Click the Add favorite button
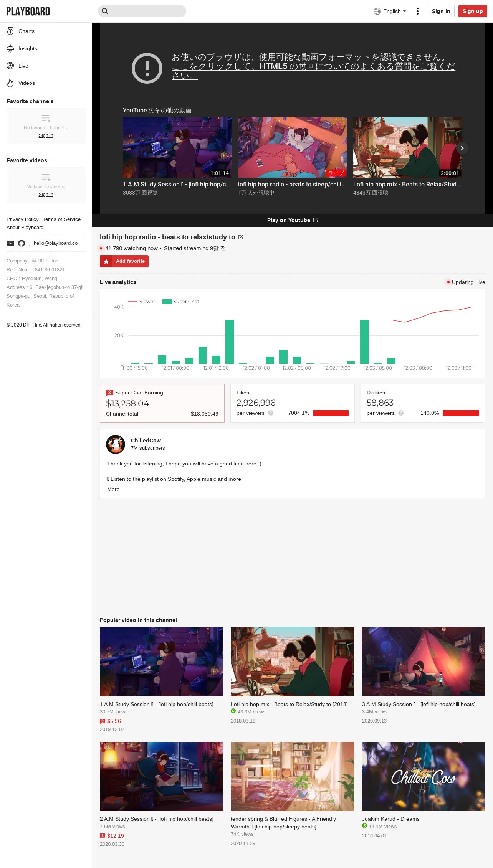Image resolution: width=493 pixels, height=868 pixels. pyautogui.click(x=124, y=261)
